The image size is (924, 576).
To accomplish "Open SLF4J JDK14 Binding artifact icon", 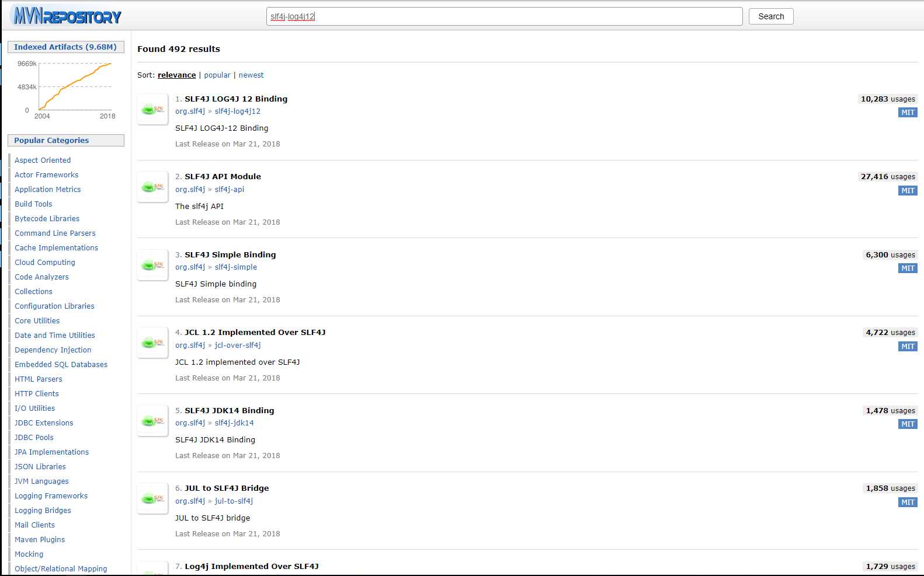I will click(x=153, y=421).
